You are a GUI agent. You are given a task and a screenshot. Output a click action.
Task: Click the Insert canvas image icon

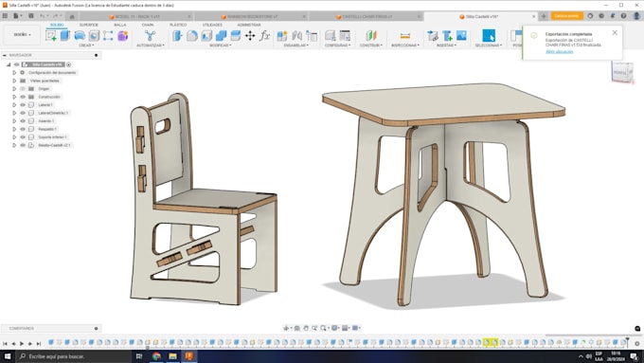coord(461,36)
